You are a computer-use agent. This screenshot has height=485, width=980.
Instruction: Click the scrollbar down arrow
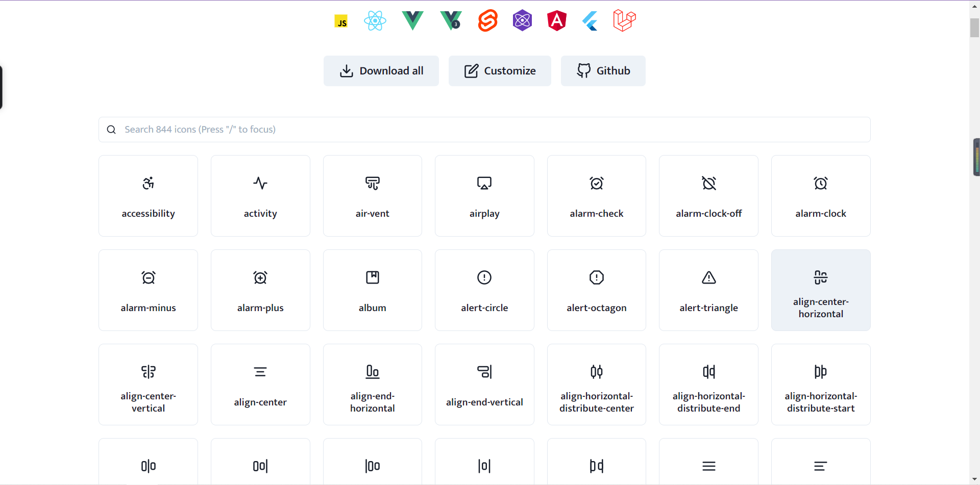point(974,479)
